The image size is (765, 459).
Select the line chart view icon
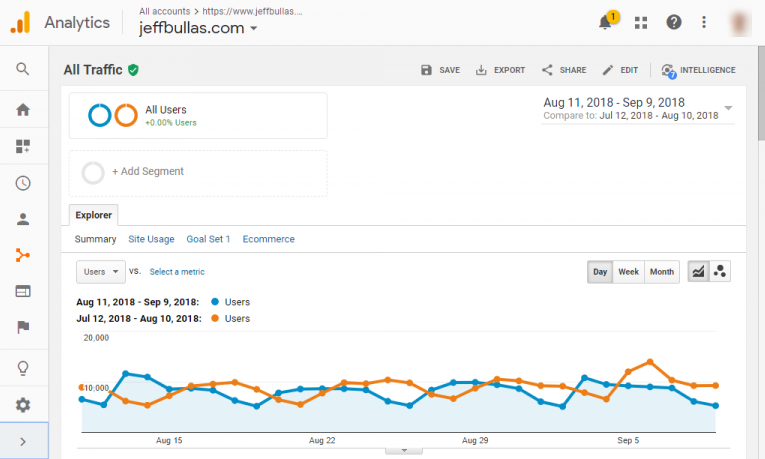tap(699, 271)
